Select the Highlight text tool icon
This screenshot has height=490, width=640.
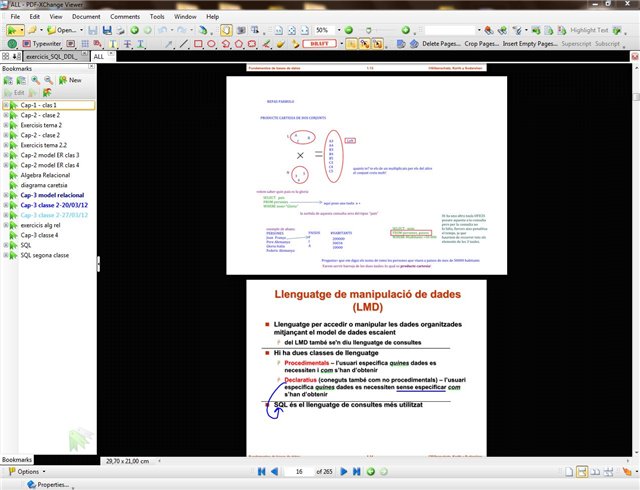tap(113, 43)
